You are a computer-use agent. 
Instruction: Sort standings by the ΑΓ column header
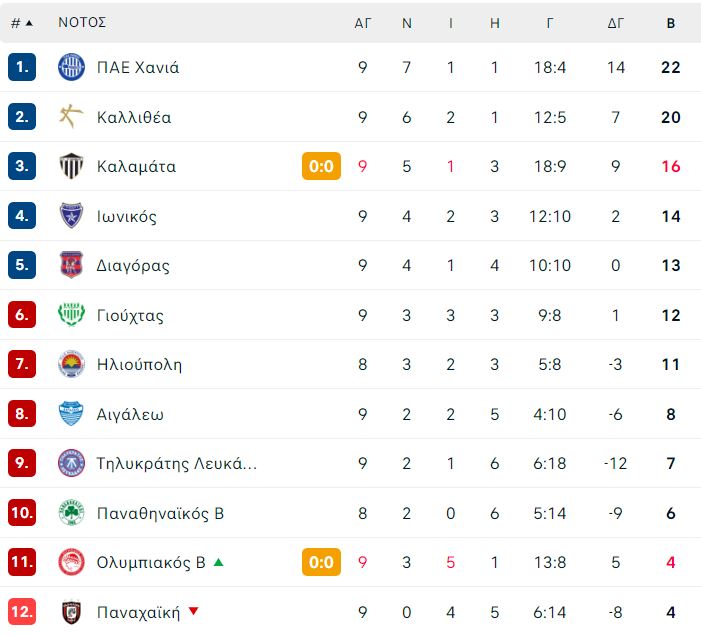(363, 23)
